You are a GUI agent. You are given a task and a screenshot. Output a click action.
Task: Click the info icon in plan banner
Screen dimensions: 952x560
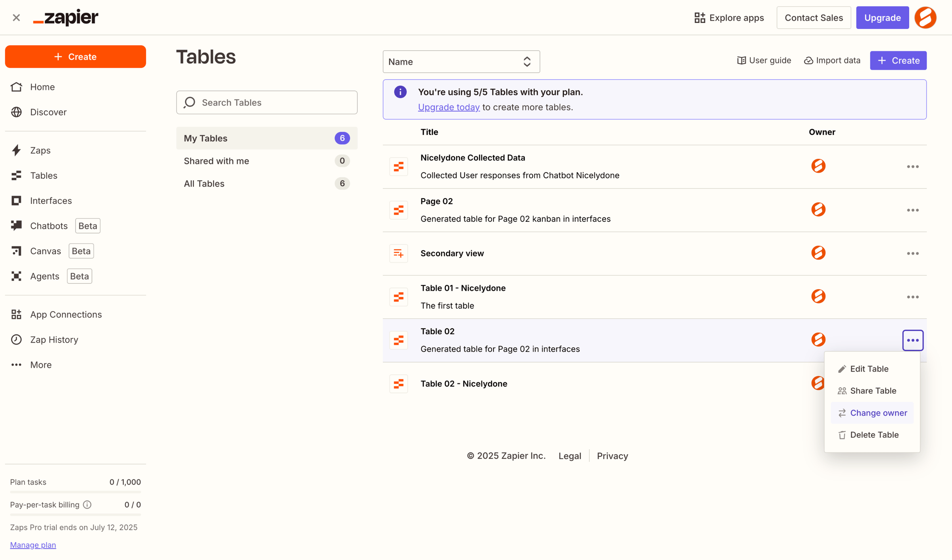[x=400, y=92]
